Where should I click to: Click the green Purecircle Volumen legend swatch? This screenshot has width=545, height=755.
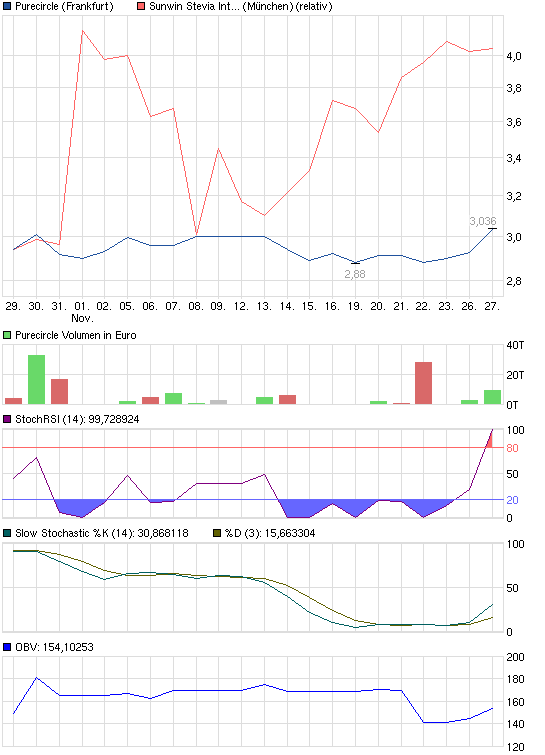(7, 335)
